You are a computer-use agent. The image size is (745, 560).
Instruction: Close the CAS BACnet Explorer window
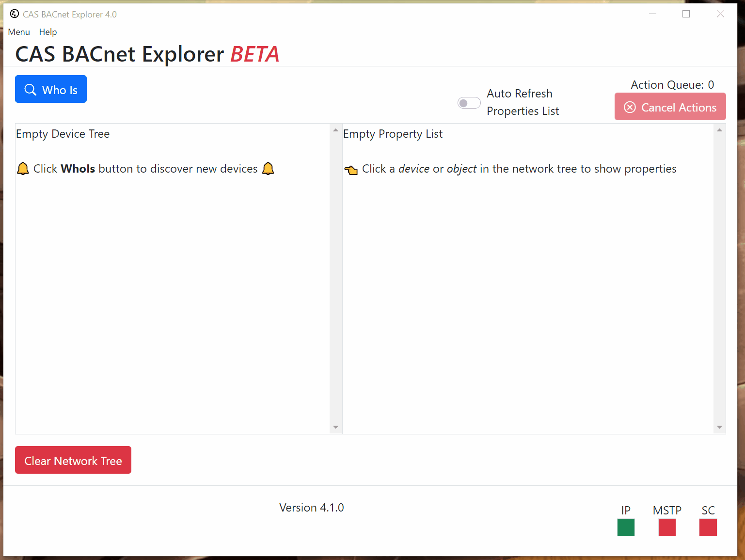pyautogui.click(x=720, y=14)
